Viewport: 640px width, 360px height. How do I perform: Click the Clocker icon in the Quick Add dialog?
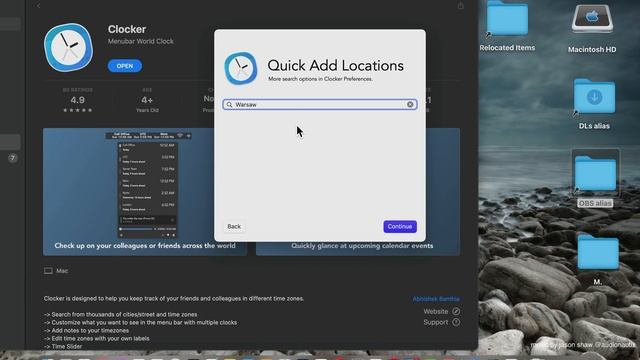tap(241, 68)
